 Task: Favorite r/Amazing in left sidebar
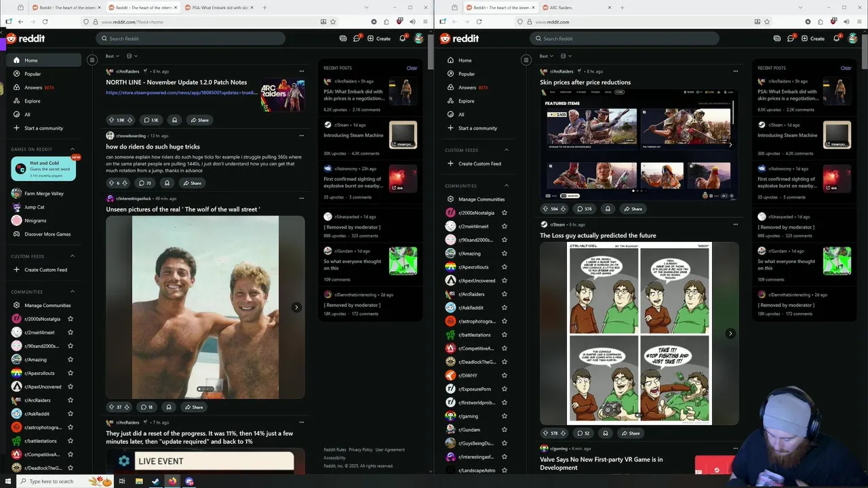[70, 359]
